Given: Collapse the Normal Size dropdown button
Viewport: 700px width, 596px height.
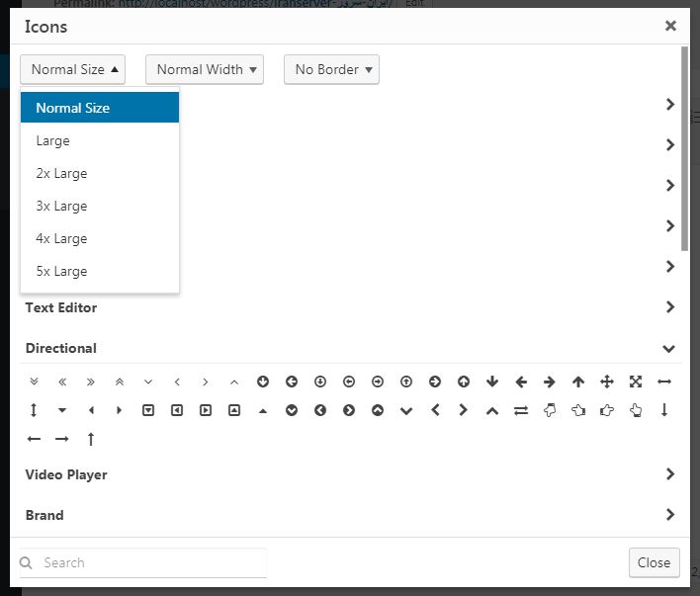Looking at the screenshot, I should coord(72,69).
